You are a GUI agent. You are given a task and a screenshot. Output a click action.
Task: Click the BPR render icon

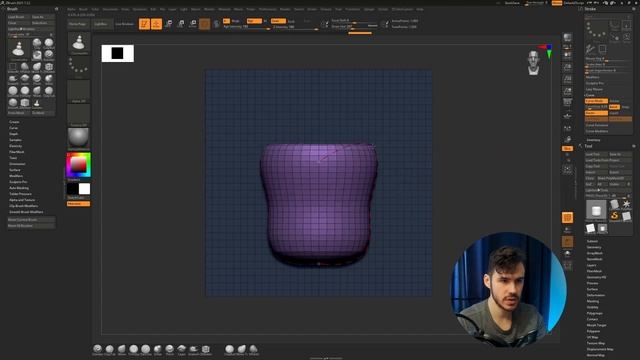(x=567, y=38)
